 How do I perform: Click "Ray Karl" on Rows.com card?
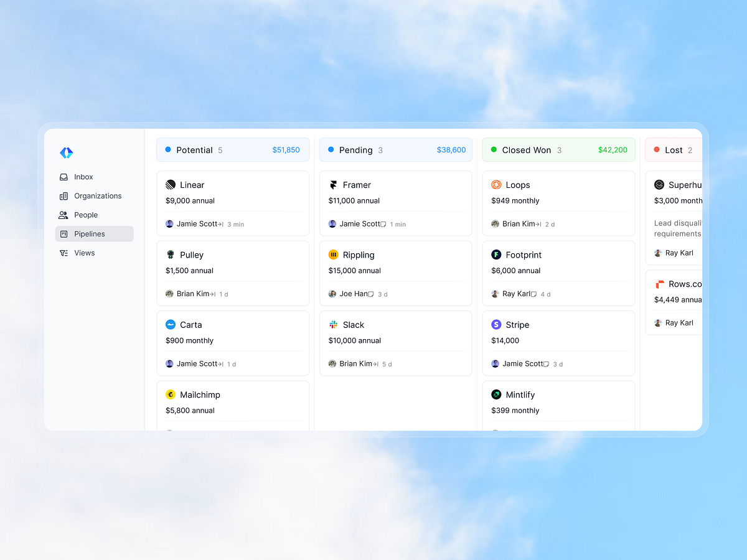click(x=679, y=323)
